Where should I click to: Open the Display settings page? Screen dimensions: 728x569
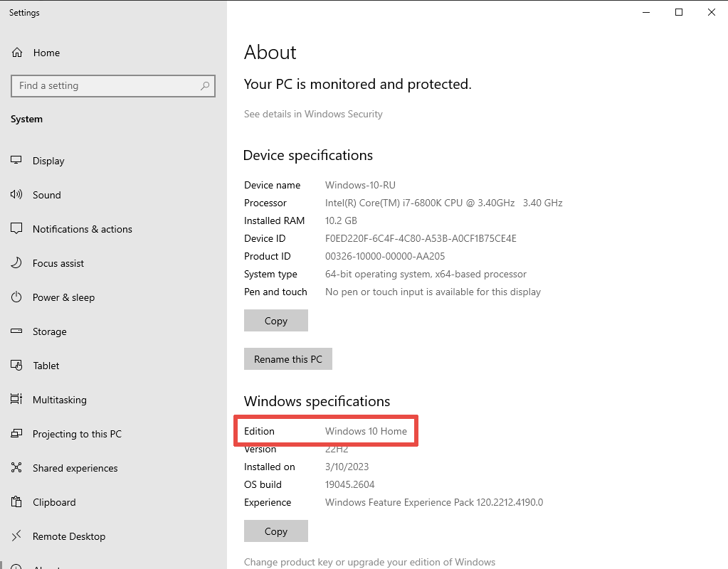tap(48, 161)
